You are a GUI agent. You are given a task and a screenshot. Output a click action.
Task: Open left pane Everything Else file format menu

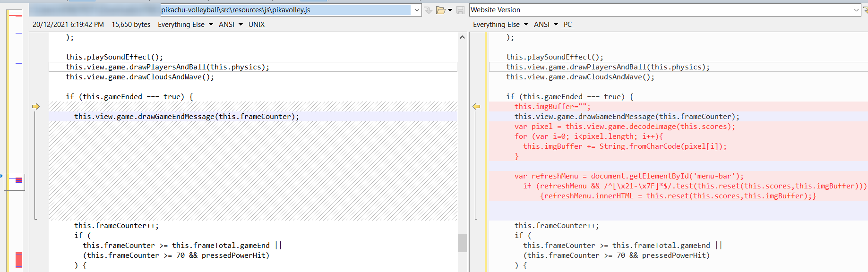tap(185, 25)
